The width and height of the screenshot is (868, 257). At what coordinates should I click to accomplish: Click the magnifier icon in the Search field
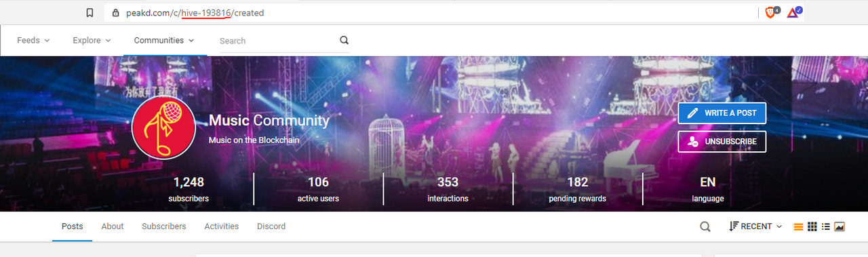344,40
